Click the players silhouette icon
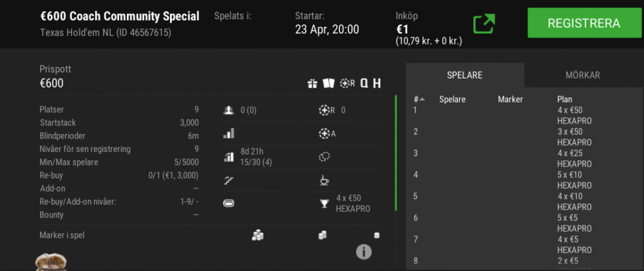The image size is (644, 271). pos(229,110)
